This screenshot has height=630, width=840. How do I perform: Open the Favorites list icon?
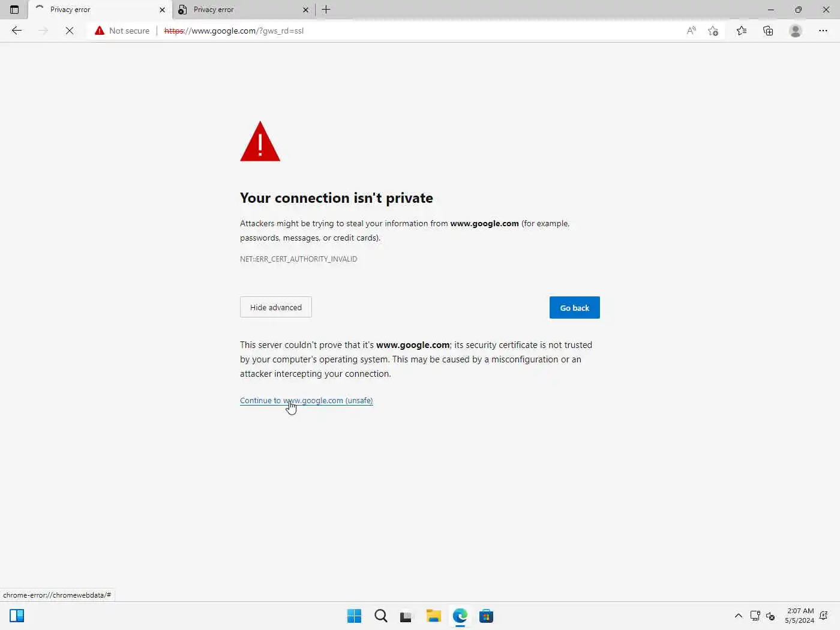(x=742, y=31)
